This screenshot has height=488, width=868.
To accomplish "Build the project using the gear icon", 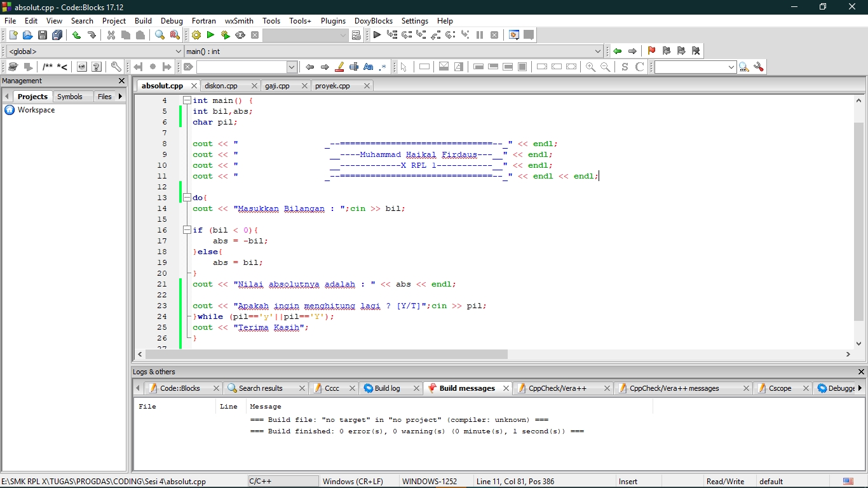I will [x=196, y=35].
